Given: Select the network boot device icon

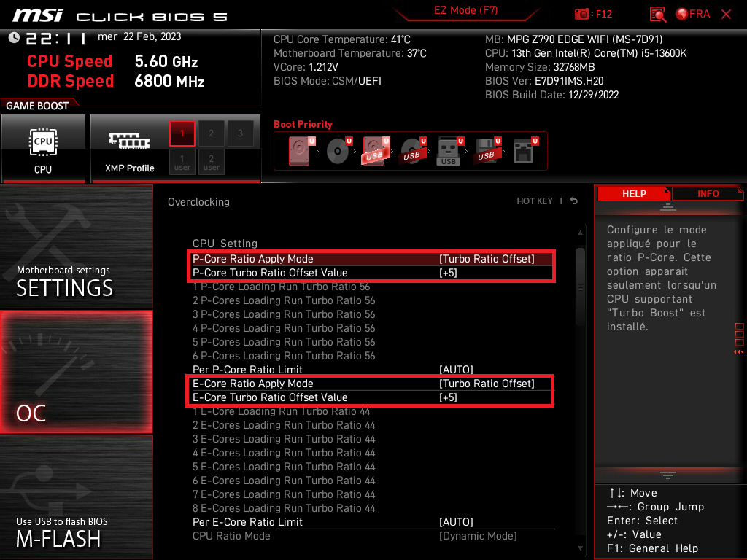Looking at the screenshot, I should click(525, 151).
